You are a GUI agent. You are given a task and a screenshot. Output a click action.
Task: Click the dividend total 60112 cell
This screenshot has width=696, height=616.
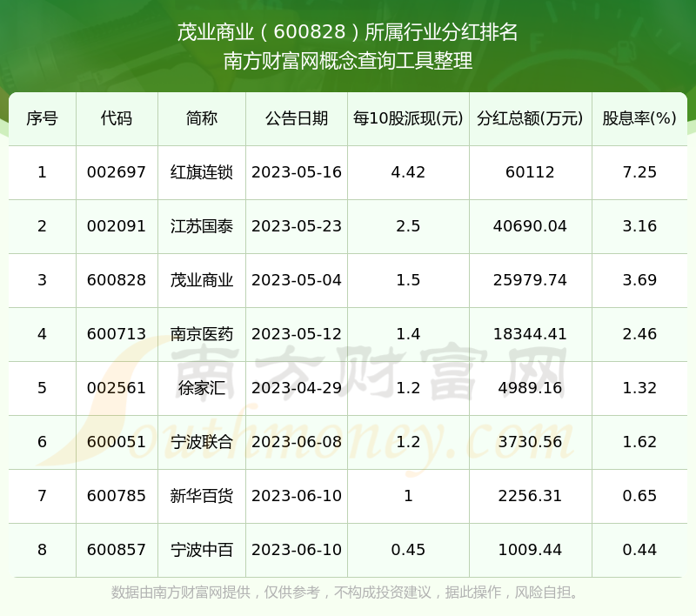click(x=530, y=172)
